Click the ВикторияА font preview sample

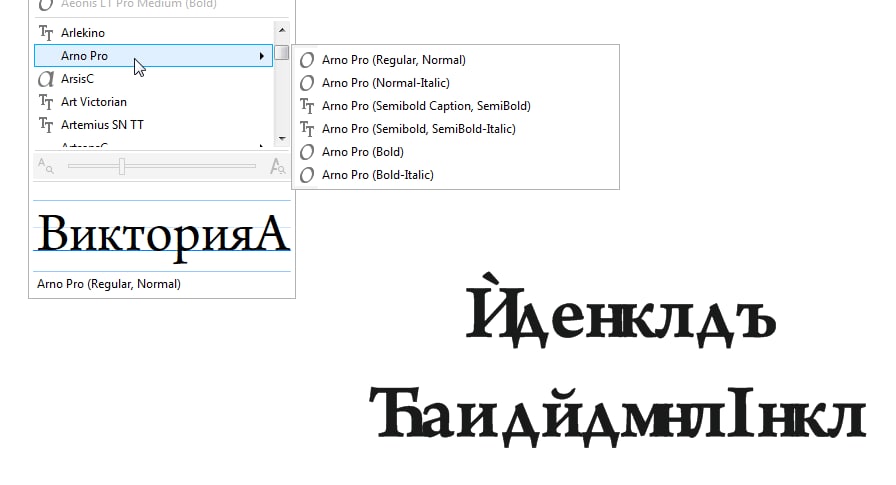(163, 236)
